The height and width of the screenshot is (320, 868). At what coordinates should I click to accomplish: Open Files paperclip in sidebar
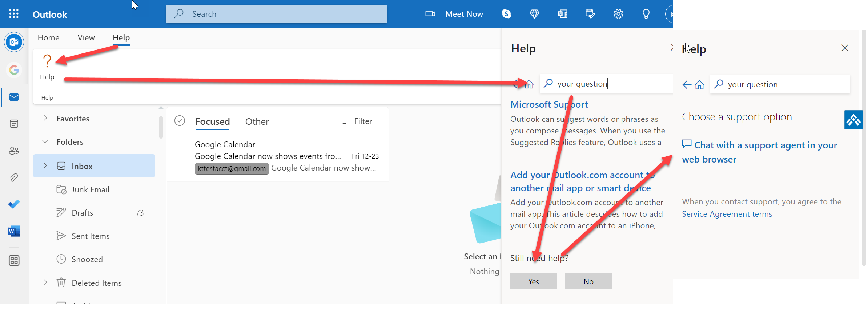[14, 177]
